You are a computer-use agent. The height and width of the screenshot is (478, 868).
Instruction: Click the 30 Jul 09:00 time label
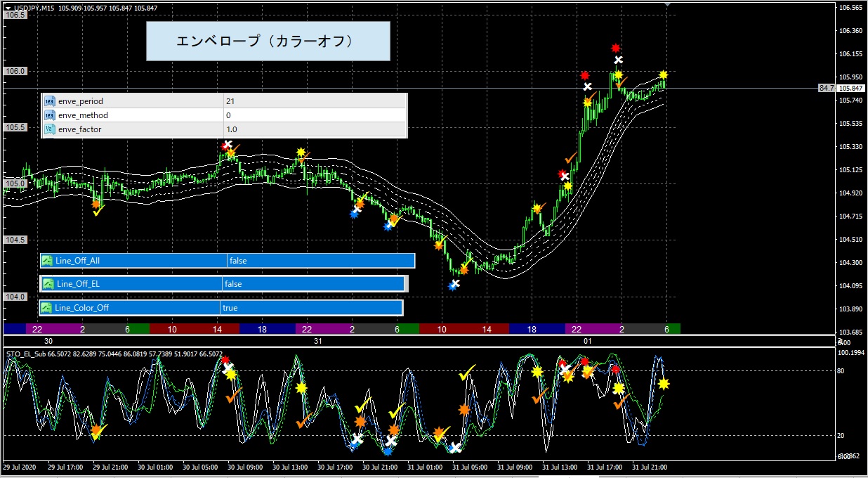[244, 467]
